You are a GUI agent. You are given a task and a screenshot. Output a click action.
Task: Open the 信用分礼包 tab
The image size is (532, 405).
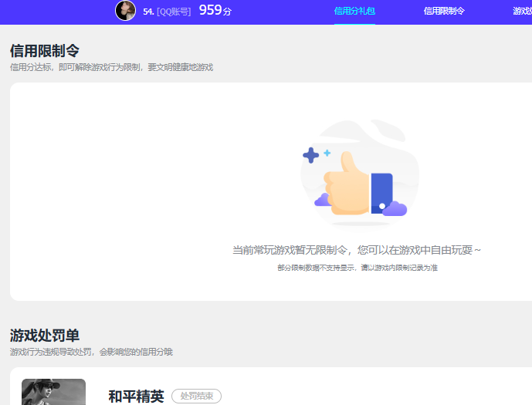[x=354, y=11]
